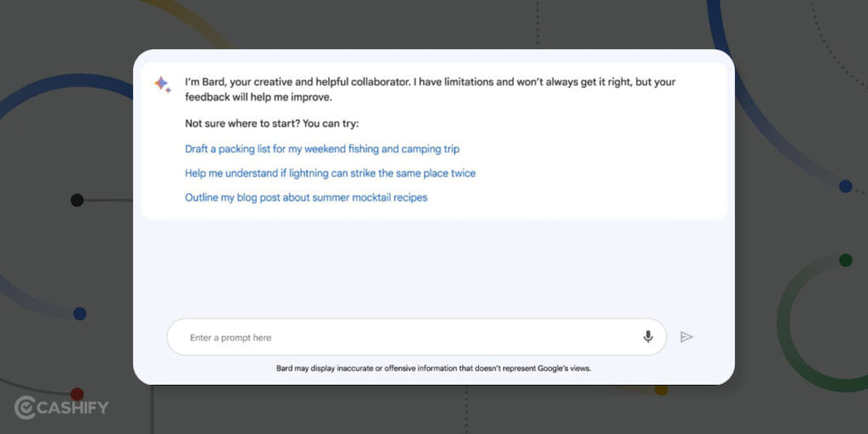Click the blue dot on right arc
This screenshot has height=434, width=868.
[845, 186]
